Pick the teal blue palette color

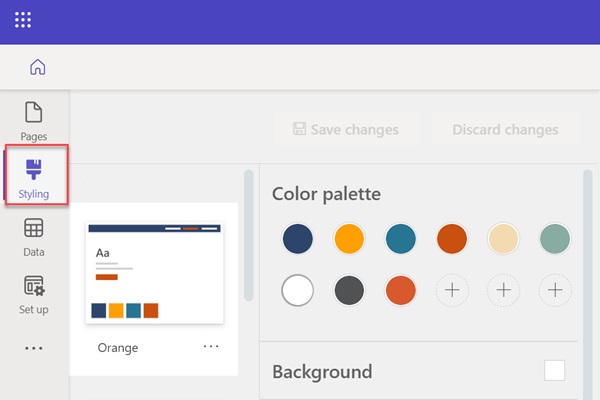pos(401,239)
